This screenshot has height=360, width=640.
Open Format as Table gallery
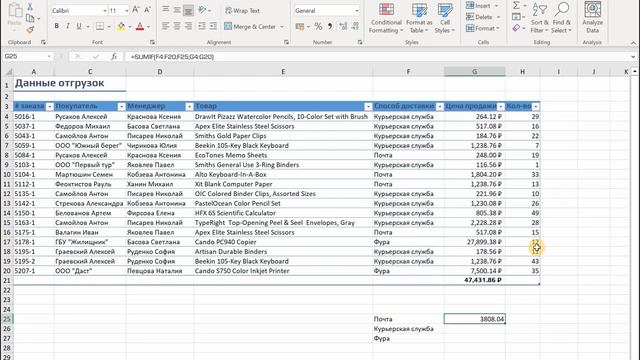(419, 18)
